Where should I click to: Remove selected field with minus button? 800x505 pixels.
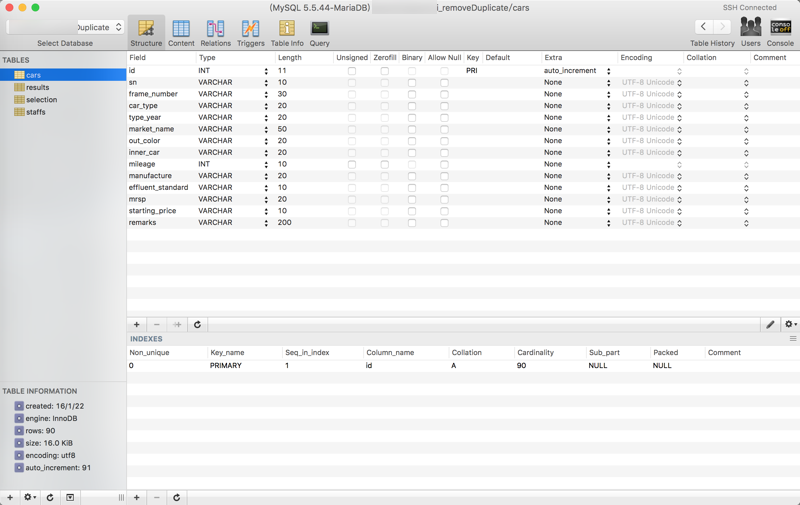(x=157, y=324)
